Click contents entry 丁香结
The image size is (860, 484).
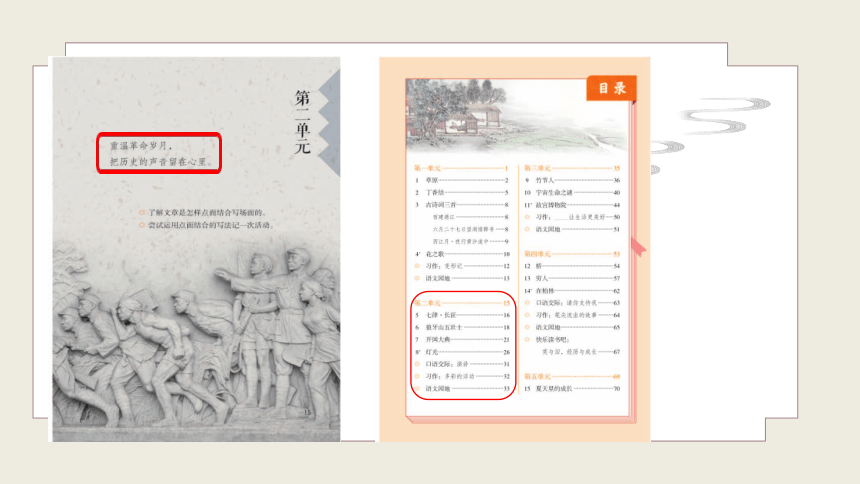pyautogui.click(x=461, y=193)
